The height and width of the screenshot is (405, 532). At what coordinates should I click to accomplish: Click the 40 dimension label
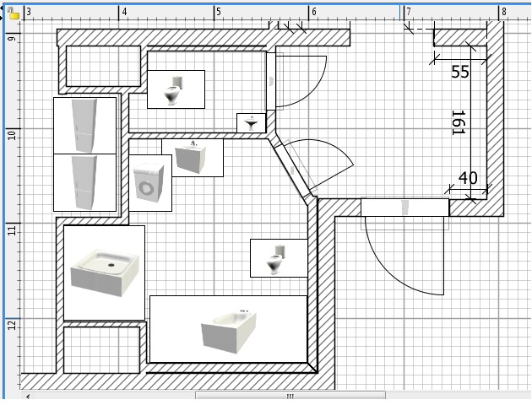[468, 178]
